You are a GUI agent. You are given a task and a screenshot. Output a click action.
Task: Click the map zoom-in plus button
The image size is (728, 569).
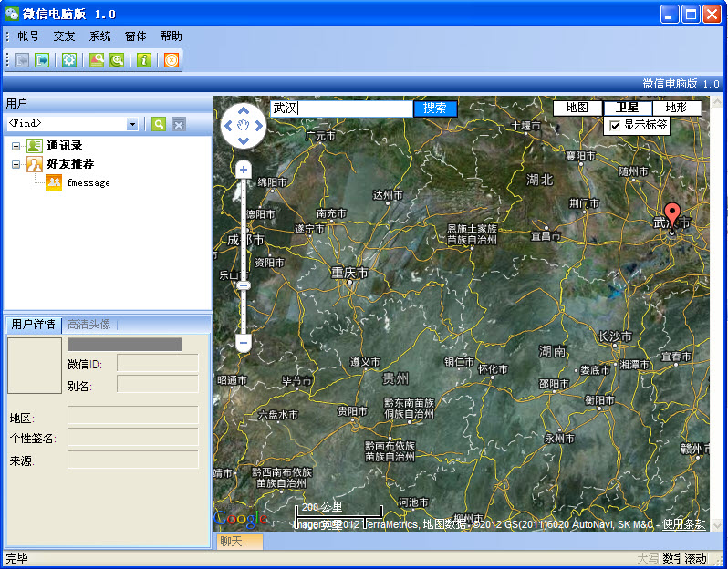coord(244,170)
